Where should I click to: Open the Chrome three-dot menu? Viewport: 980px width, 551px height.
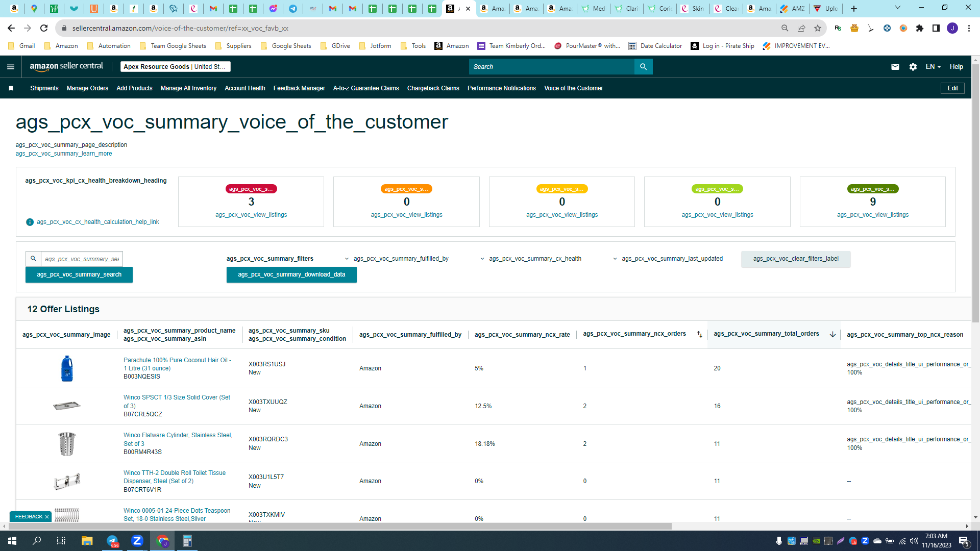[x=969, y=28]
